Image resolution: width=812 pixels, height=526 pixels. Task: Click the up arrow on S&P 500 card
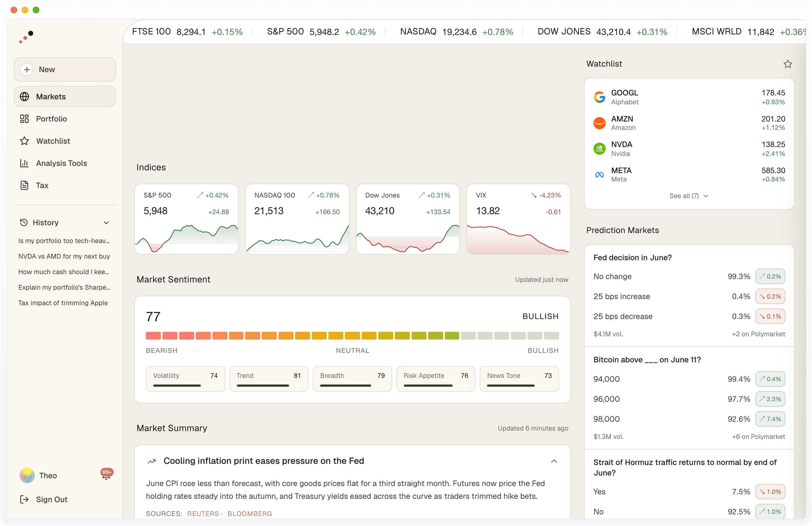coord(200,195)
